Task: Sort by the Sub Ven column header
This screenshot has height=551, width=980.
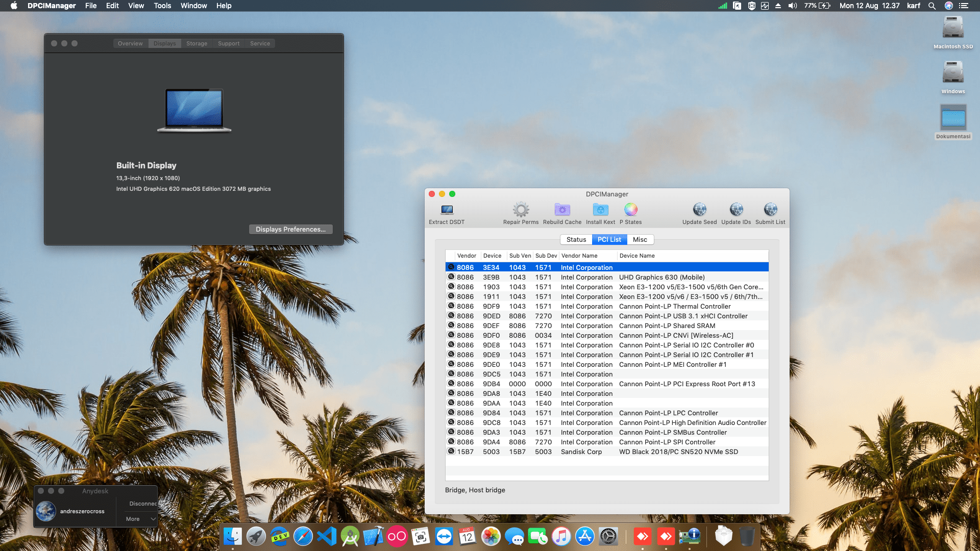Action: (x=520, y=256)
